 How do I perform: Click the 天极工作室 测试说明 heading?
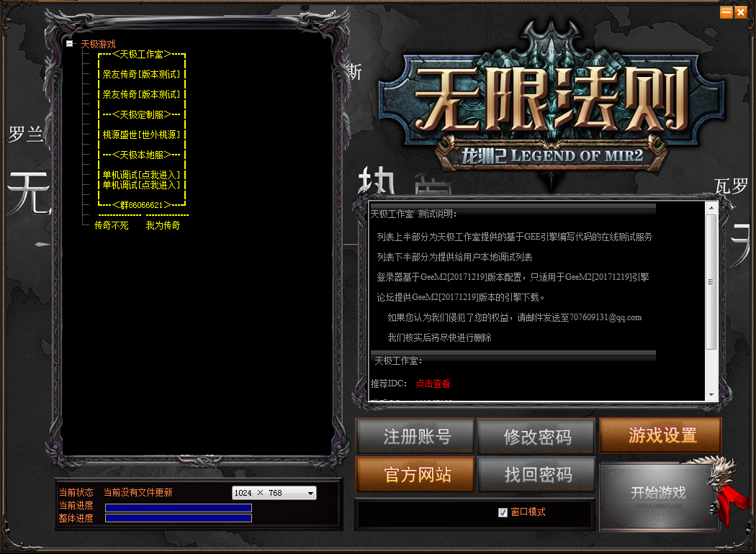tap(413, 214)
